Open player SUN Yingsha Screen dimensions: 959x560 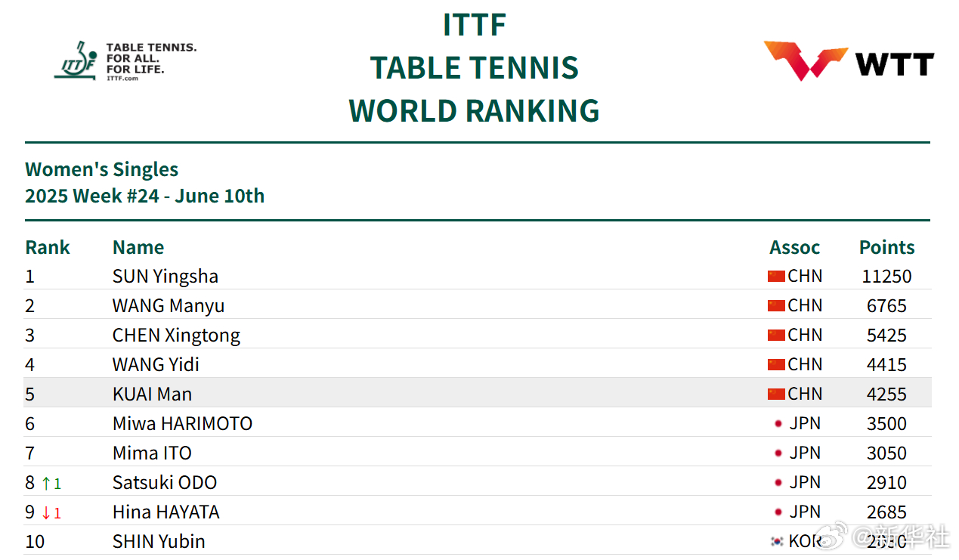166,277
